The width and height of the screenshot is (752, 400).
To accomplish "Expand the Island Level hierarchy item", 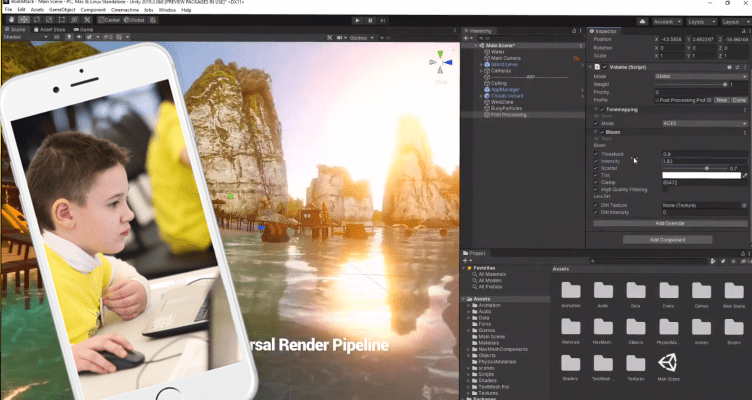I will (481, 64).
